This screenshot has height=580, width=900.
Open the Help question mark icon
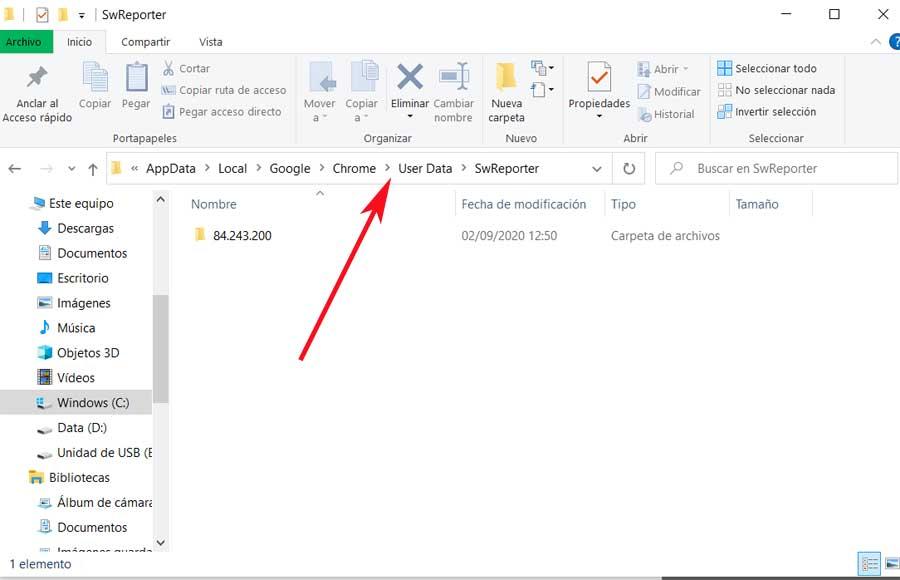tap(894, 42)
